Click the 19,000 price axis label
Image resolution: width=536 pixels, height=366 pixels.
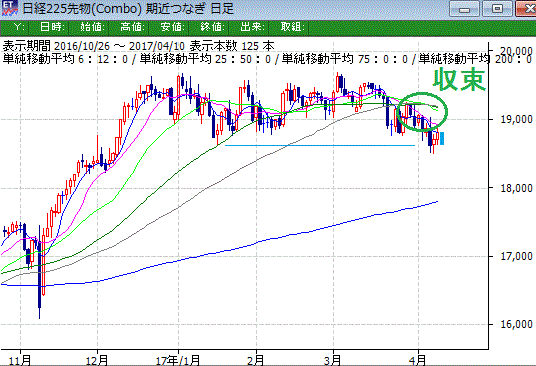pyautogui.click(x=516, y=120)
